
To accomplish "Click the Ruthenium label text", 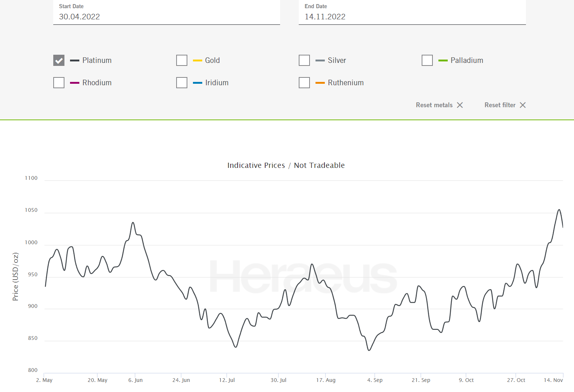I will tap(346, 83).
